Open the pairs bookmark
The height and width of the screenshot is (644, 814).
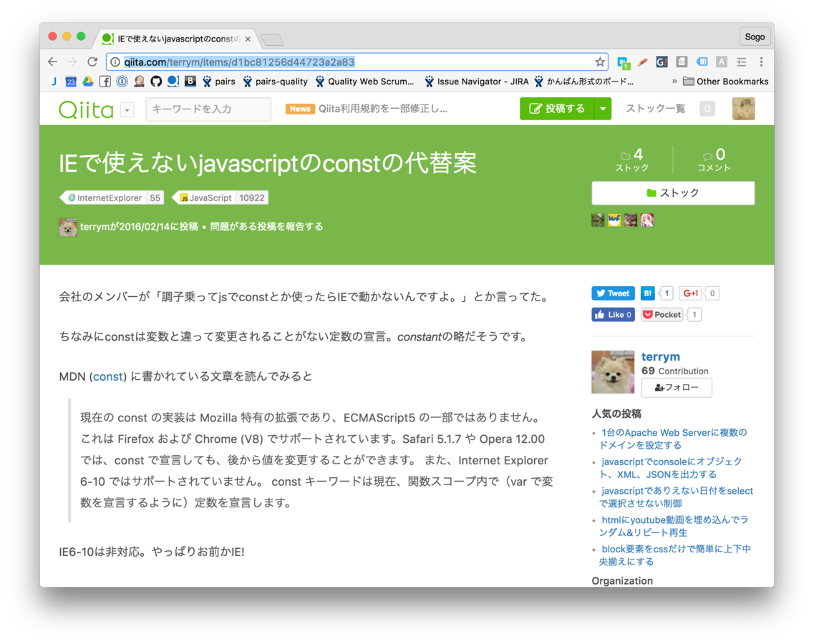click(218, 82)
